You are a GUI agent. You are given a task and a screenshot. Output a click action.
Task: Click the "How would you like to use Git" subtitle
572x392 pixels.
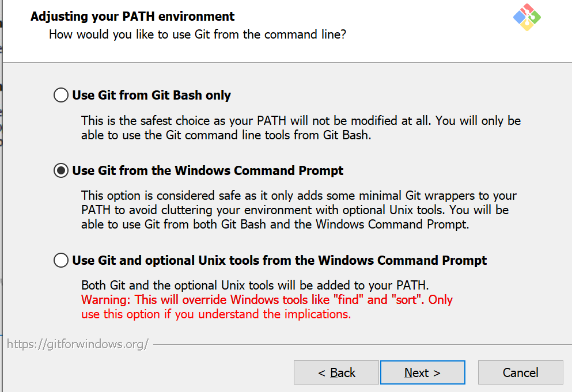pyautogui.click(x=198, y=34)
